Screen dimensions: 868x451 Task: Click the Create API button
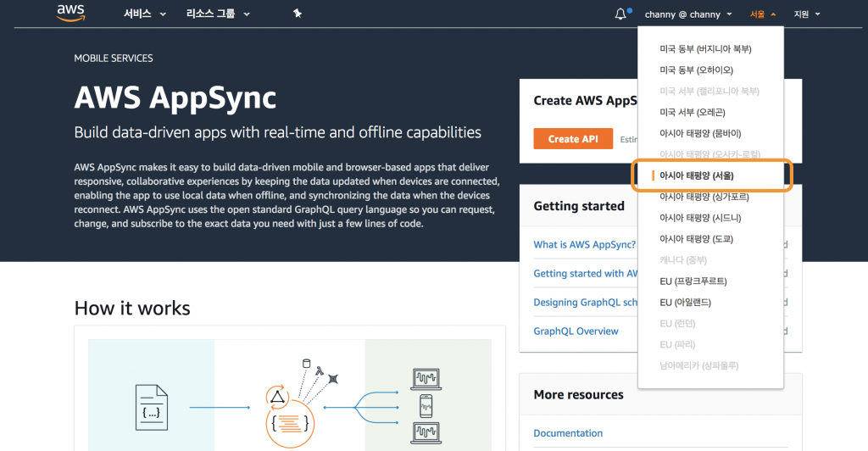(573, 139)
